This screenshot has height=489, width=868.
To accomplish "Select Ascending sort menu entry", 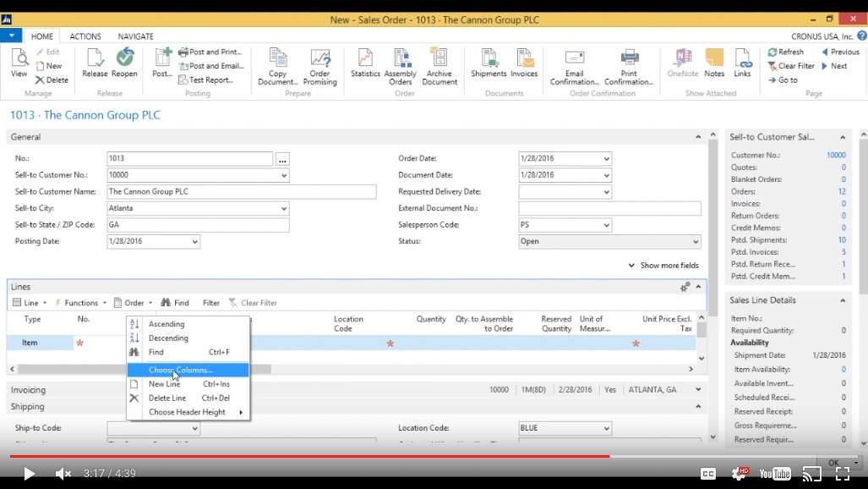I will pyautogui.click(x=188, y=324).
